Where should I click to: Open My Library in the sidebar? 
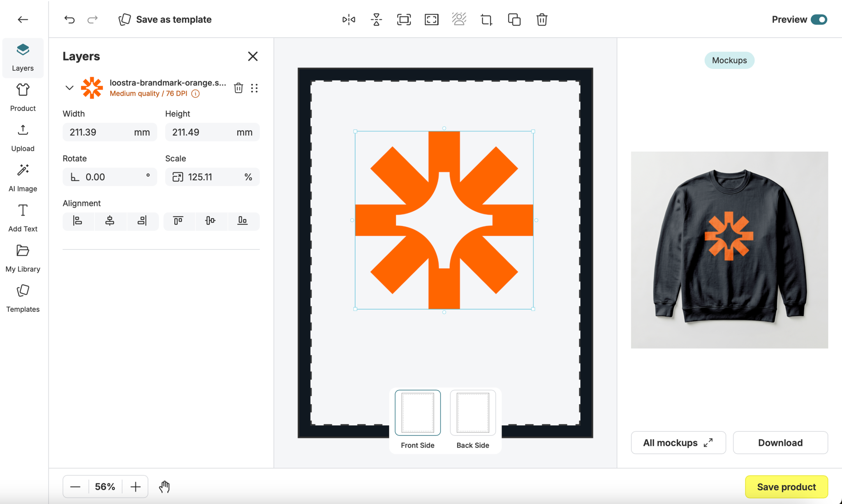click(x=23, y=259)
